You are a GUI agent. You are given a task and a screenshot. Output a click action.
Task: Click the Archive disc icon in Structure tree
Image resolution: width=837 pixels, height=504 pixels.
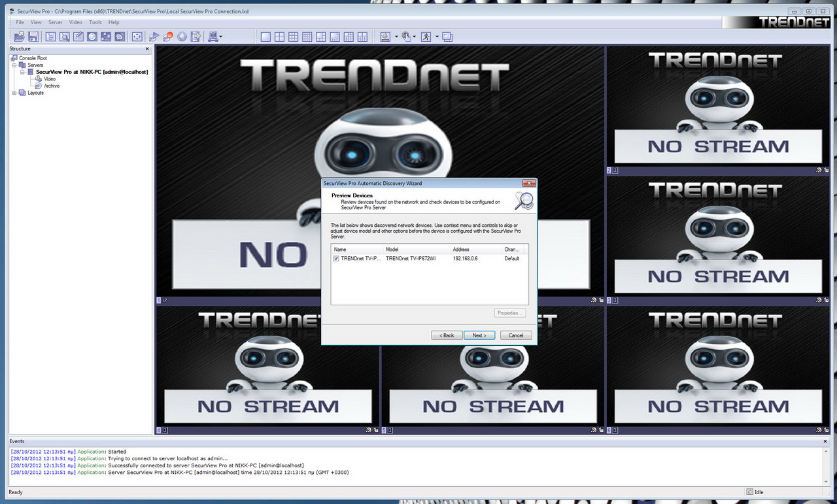[x=39, y=86]
